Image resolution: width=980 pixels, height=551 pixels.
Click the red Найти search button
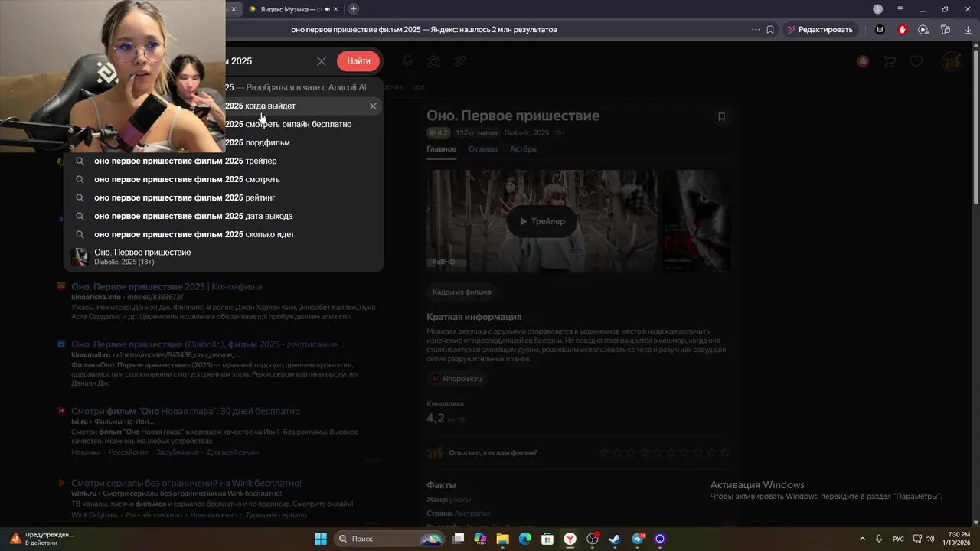(x=358, y=61)
